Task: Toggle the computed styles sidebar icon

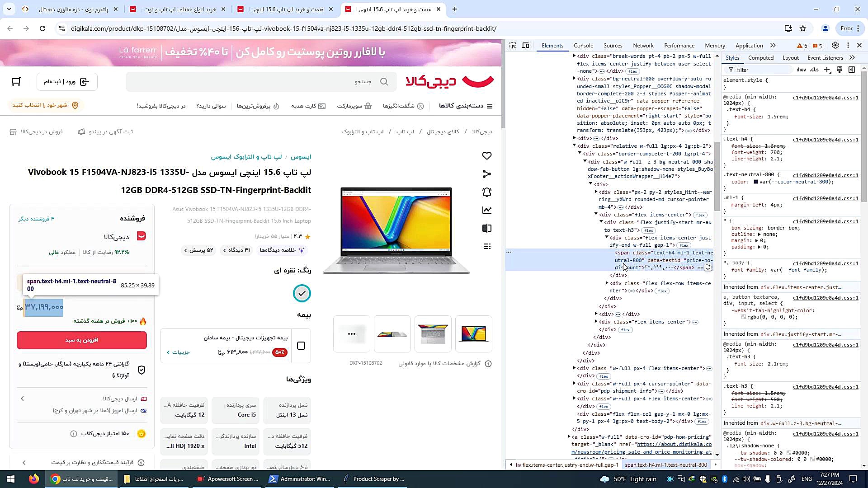Action: [852, 70]
